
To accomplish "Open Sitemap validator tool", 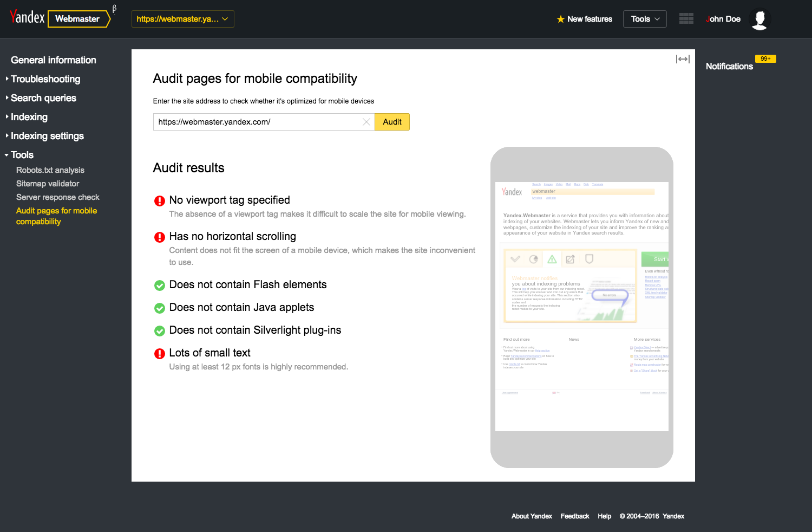I will (48, 184).
